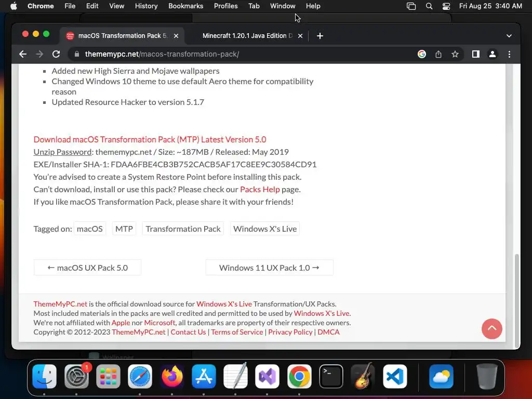Open Finder from the Dock
Viewport: 532px width, 399px height.
tap(45, 376)
